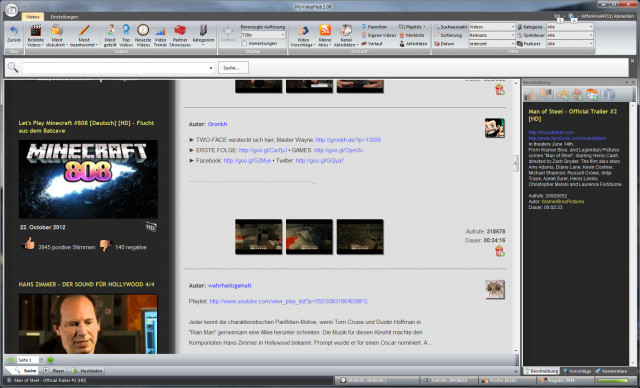
Task: Switch to the Kommentare tab
Action: point(611,371)
